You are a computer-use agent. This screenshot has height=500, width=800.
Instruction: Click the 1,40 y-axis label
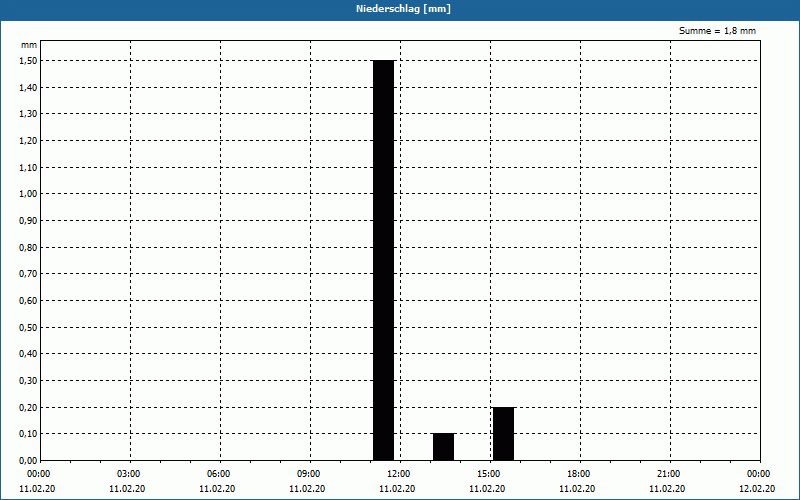pos(28,88)
